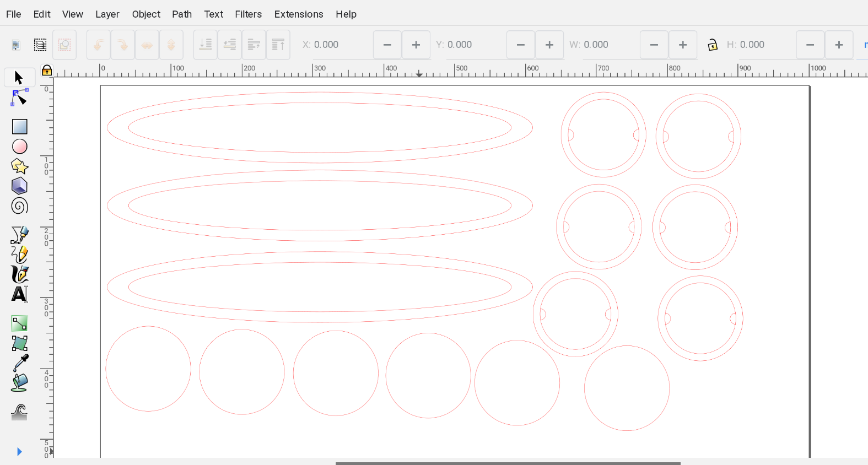Screen dimensions: 868x465
Task: Increase the X coordinate value
Action: [416, 45]
